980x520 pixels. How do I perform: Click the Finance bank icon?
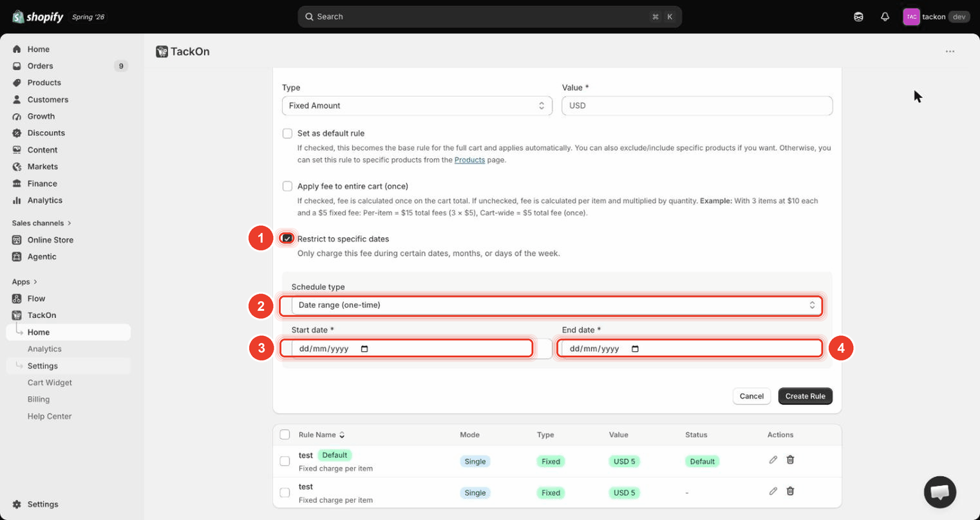[17, 183]
